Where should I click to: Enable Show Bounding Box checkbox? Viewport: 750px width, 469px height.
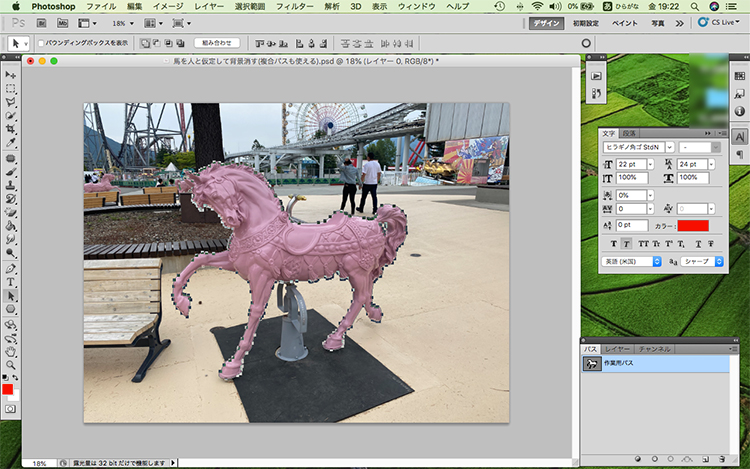41,44
